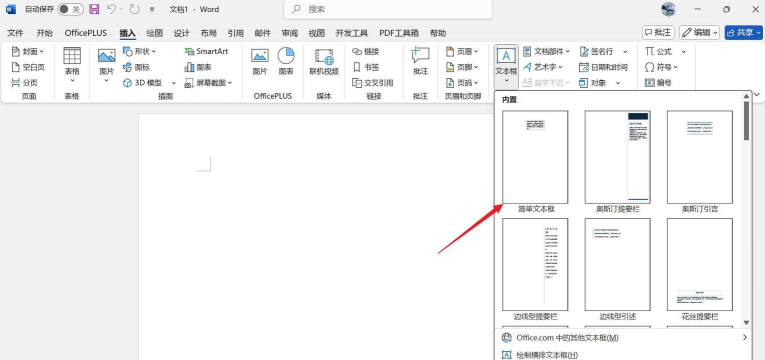The height and width of the screenshot is (360, 765).
Task: Open the 页码 page number dropdown
Action: [462, 83]
